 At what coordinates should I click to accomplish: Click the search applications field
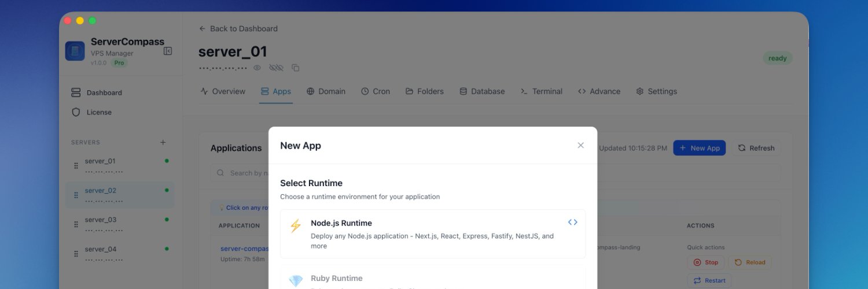(495, 173)
